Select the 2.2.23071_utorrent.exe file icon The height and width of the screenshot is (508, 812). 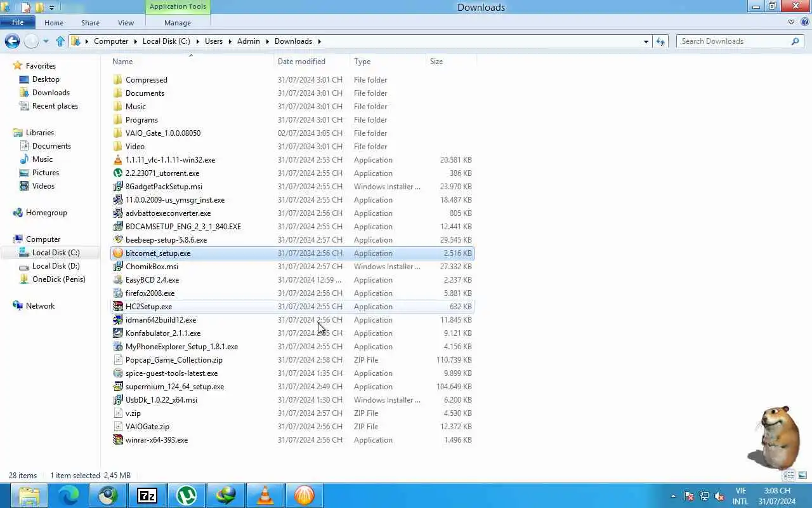point(117,173)
